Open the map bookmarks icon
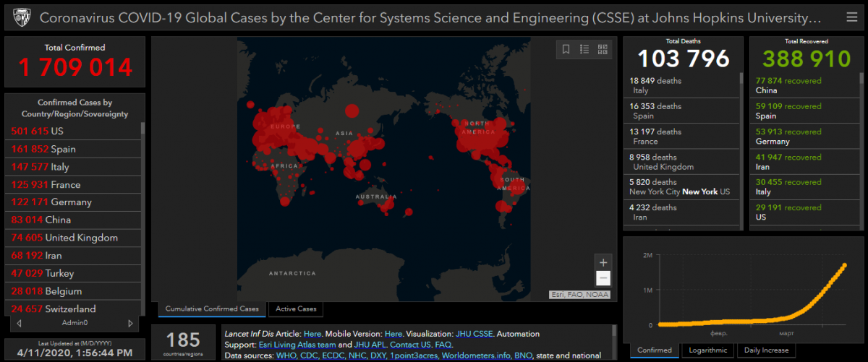Viewport: 868px width, 362px height. (x=566, y=49)
